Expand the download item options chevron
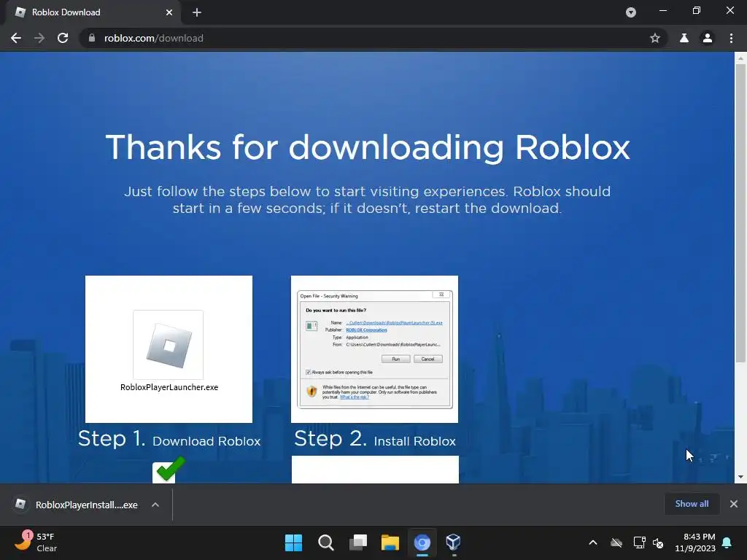This screenshot has height=560, width=747. click(x=155, y=505)
